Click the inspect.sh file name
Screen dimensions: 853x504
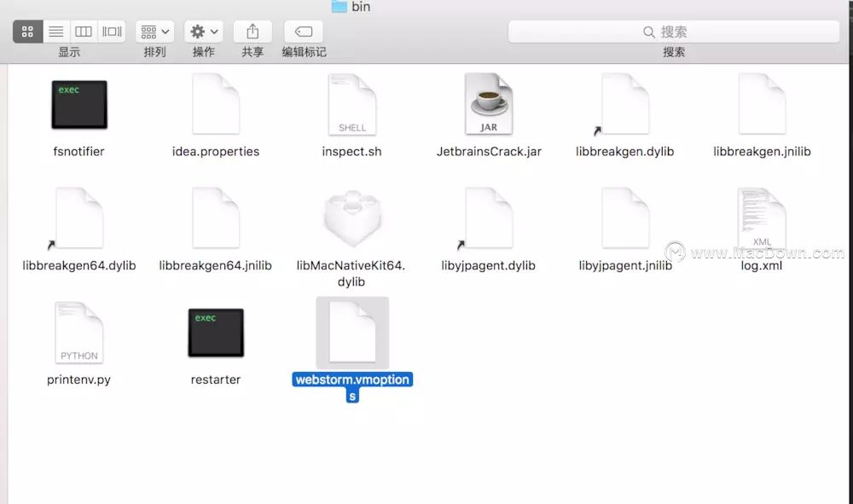[352, 152]
